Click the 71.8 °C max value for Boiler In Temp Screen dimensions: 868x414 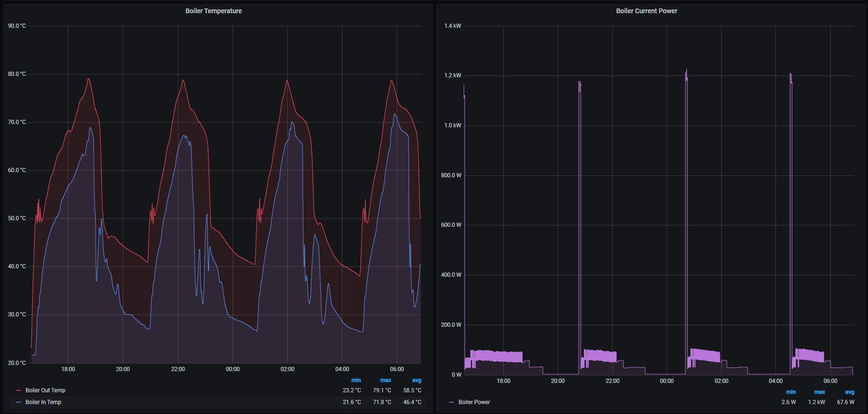(x=382, y=402)
